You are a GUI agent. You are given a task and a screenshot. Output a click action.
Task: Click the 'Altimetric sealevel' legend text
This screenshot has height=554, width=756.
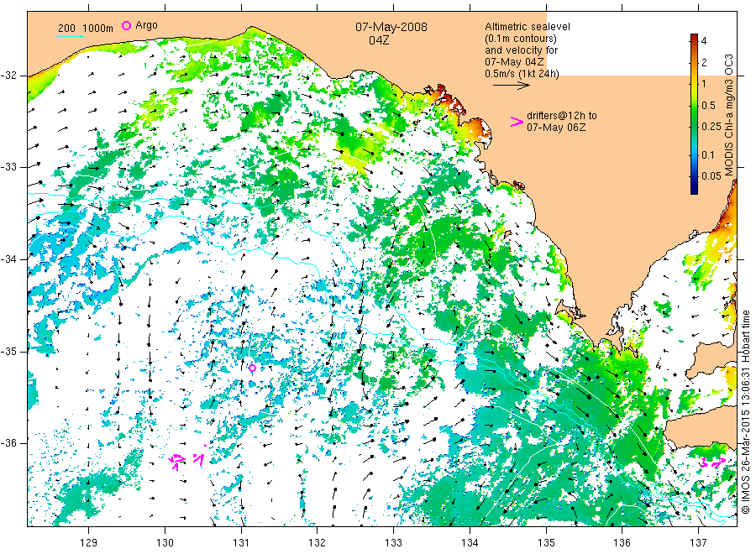tap(527, 27)
